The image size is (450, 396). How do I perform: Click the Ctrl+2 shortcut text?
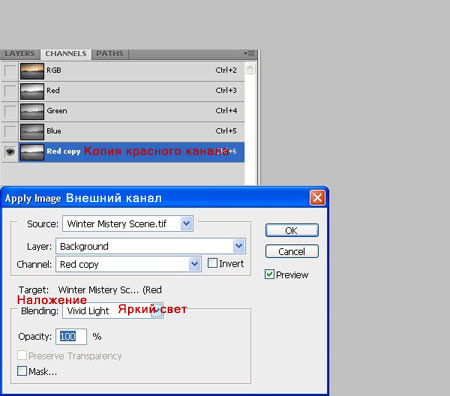[x=226, y=70]
